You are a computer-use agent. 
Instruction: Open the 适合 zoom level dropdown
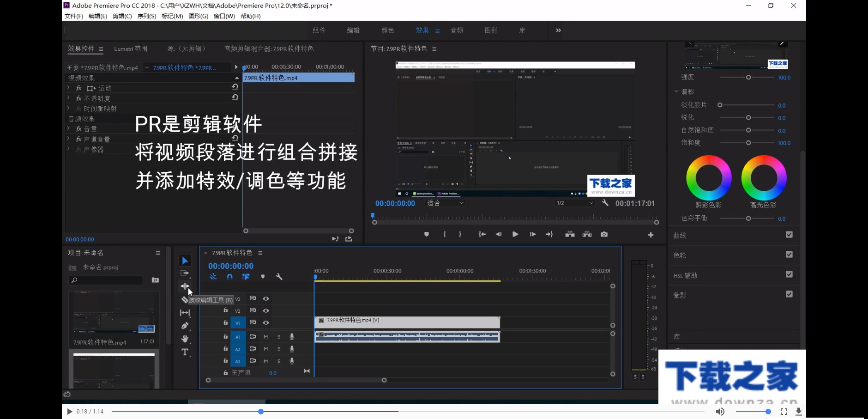[x=446, y=203]
